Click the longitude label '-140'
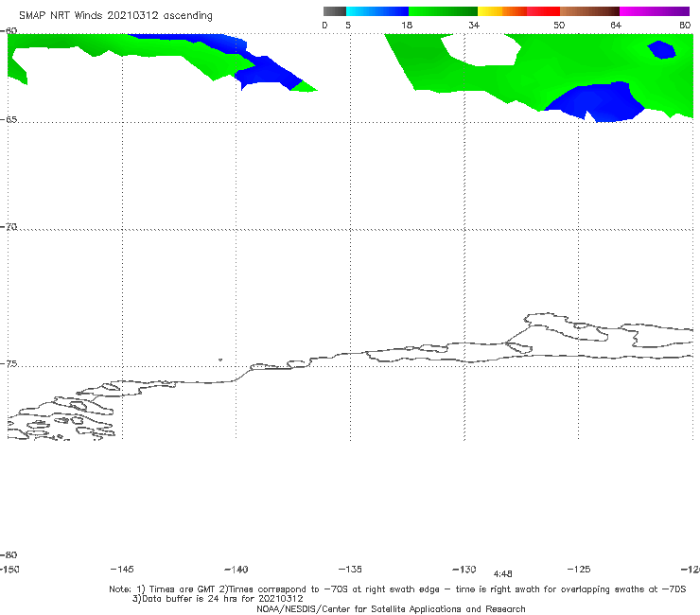700x615 pixels. (x=236, y=569)
